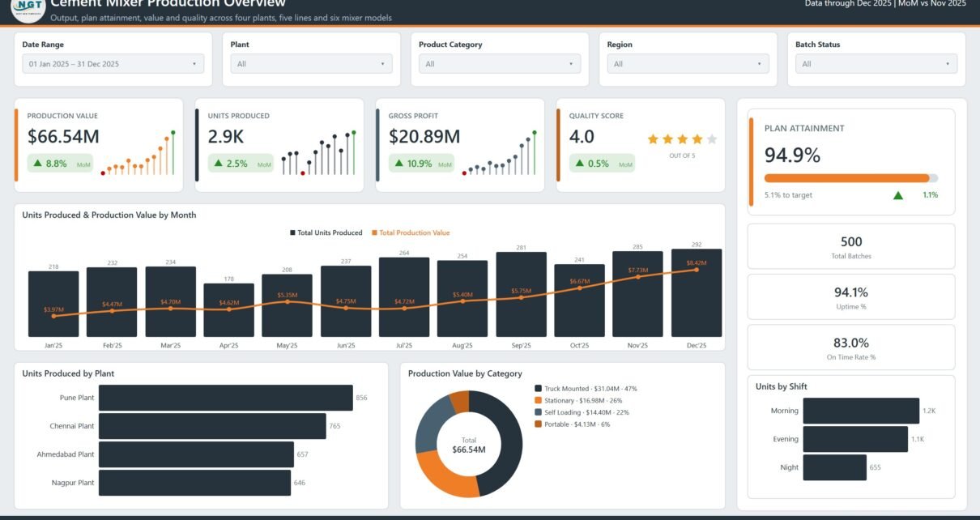The height and width of the screenshot is (520, 980).
Task: Click the green up-arrow in Production Value card
Action: click(38, 164)
